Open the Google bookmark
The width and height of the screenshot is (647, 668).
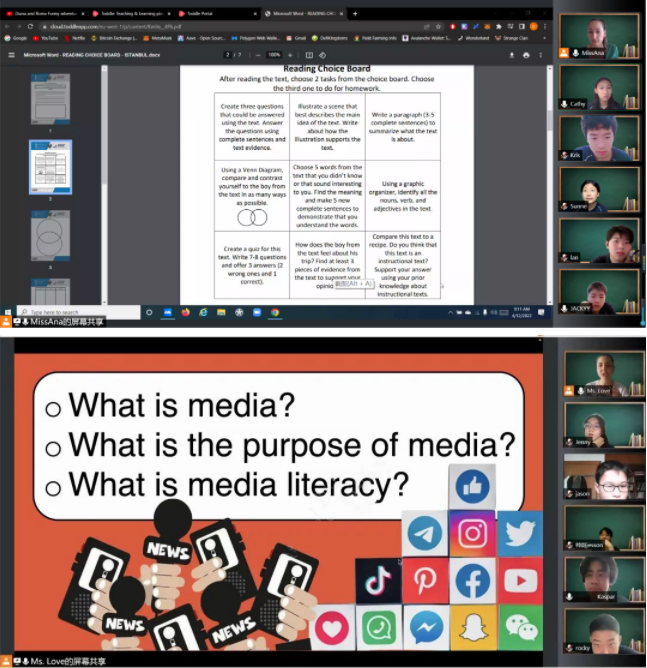[x=16, y=38]
